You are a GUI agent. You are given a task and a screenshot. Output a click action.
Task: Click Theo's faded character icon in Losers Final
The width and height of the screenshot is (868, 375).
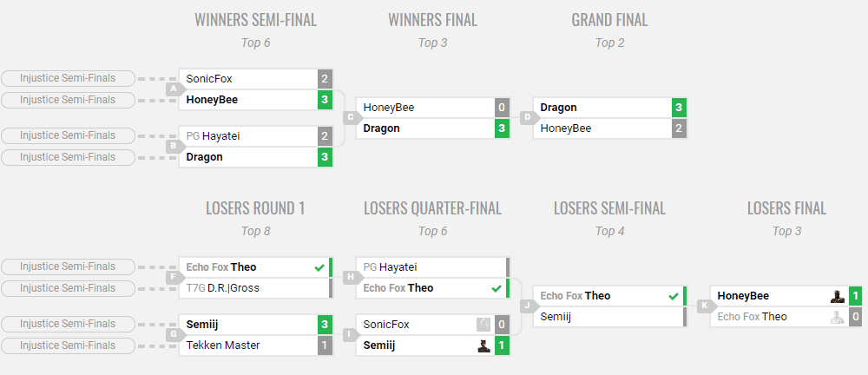point(838,317)
